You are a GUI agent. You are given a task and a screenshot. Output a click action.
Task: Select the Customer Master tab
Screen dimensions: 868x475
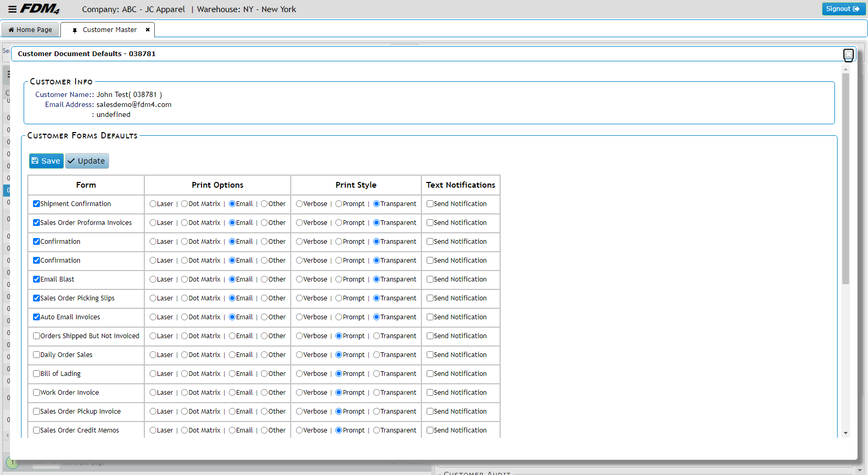click(x=109, y=30)
